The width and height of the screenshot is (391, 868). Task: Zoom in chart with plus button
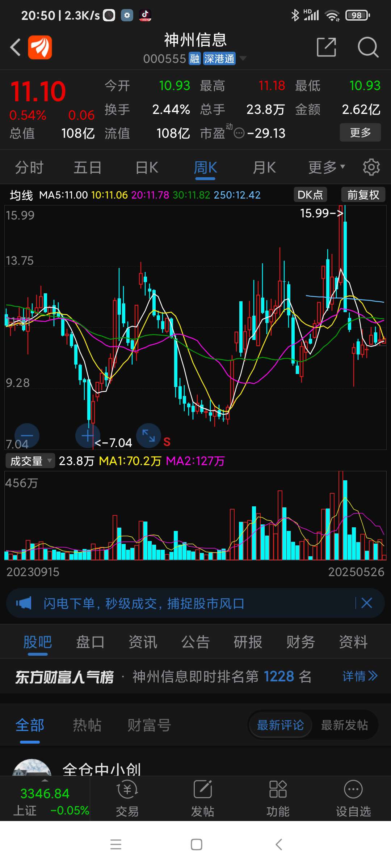(x=88, y=435)
